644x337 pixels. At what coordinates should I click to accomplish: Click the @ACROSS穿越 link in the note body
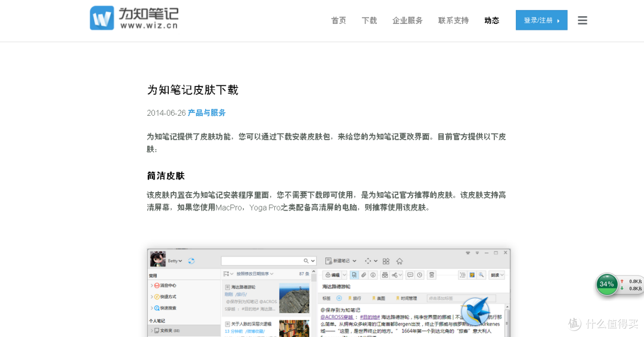(x=337, y=317)
